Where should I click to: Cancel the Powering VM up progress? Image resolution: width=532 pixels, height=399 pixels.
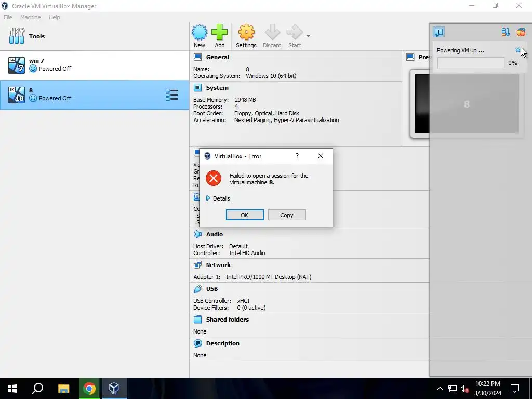pyautogui.click(x=518, y=50)
